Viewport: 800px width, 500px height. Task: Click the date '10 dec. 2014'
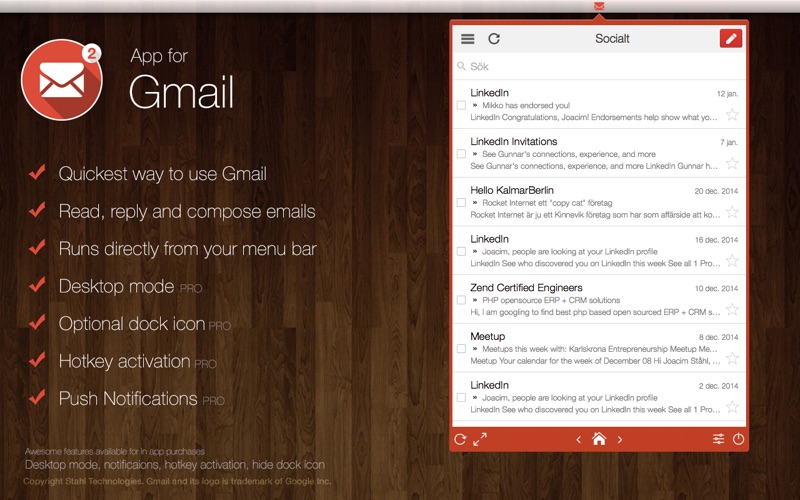(x=716, y=289)
